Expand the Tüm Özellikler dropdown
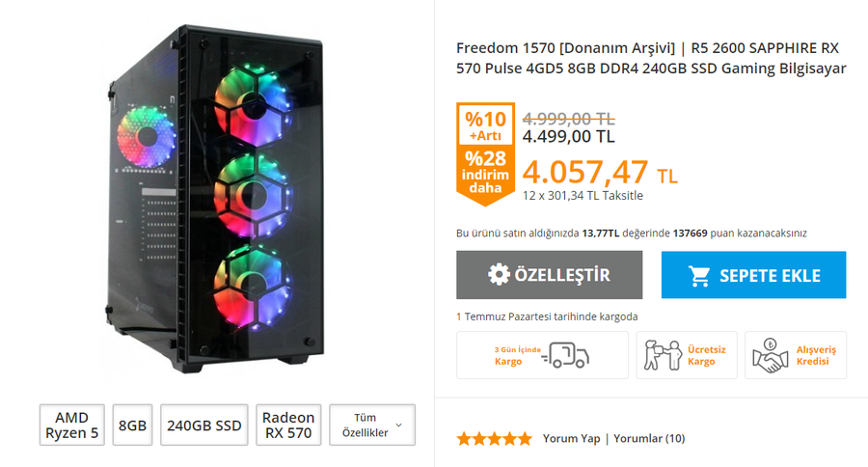Screen dimensions: 868x467 coord(371,425)
